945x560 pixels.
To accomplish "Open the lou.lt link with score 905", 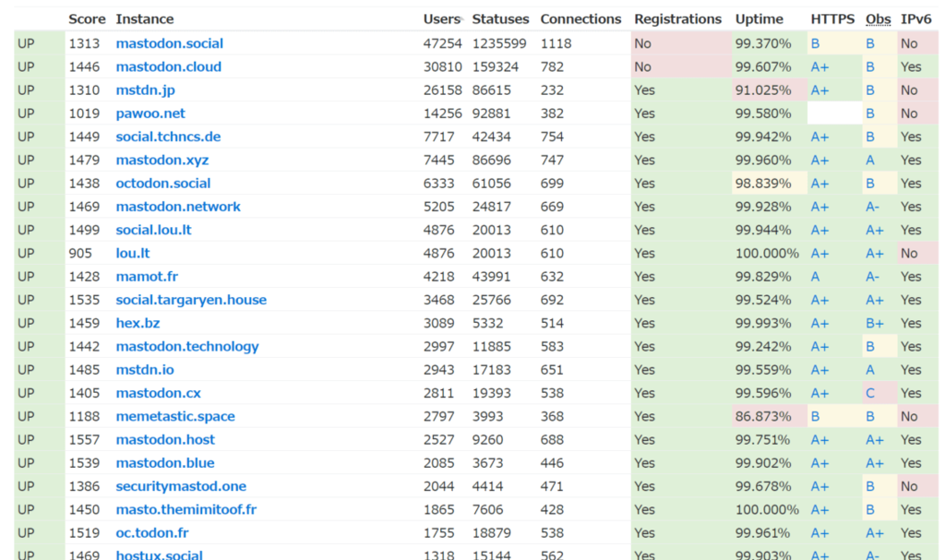I will (133, 253).
